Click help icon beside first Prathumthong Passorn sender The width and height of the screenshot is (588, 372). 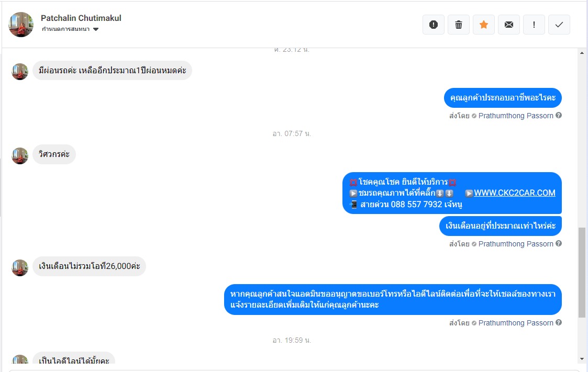click(x=559, y=116)
